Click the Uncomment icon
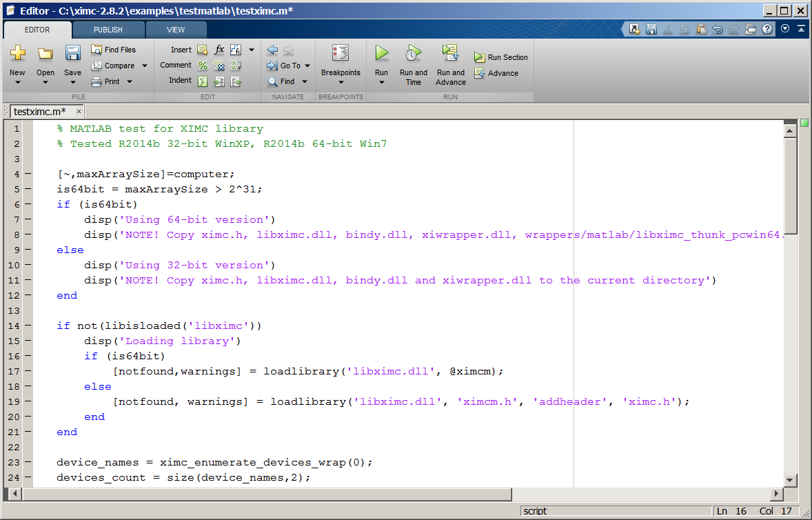This screenshot has height=520, width=812. [219, 66]
